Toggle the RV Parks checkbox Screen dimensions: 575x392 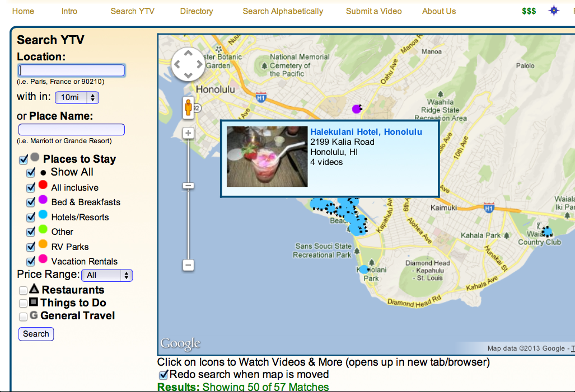31,247
